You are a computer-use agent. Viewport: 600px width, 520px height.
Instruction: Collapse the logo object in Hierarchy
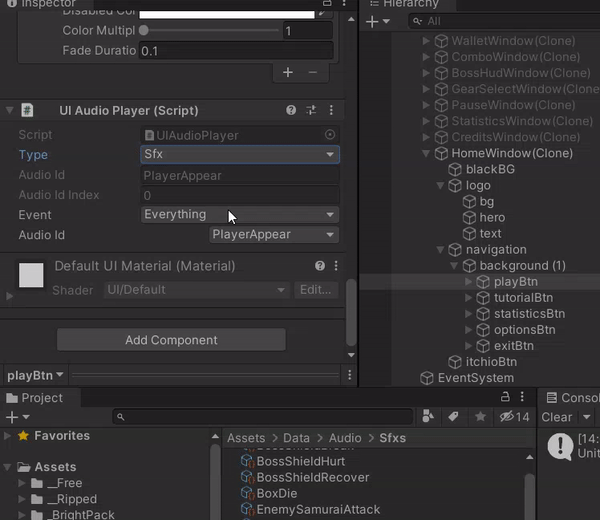click(x=440, y=186)
